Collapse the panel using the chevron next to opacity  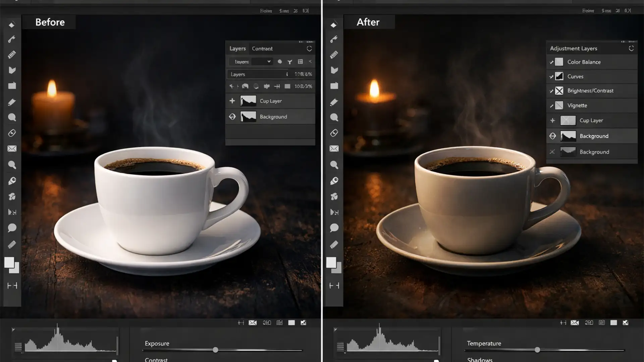[310, 62]
